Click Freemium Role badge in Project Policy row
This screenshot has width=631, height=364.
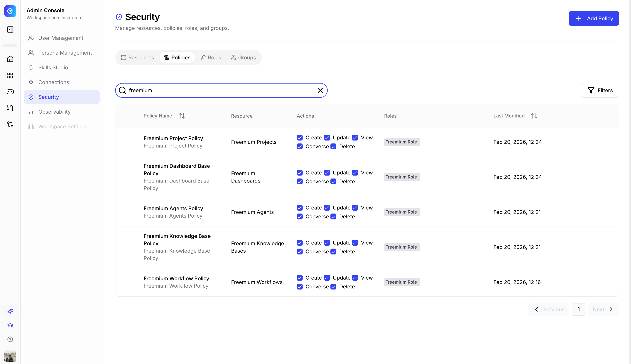click(402, 142)
